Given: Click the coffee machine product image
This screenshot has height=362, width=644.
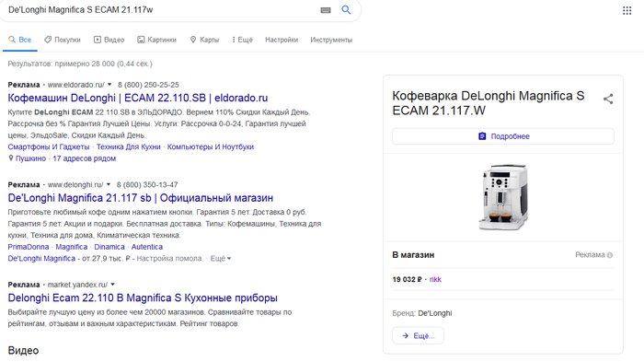Looking at the screenshot, I should click(x=503, y=197).
